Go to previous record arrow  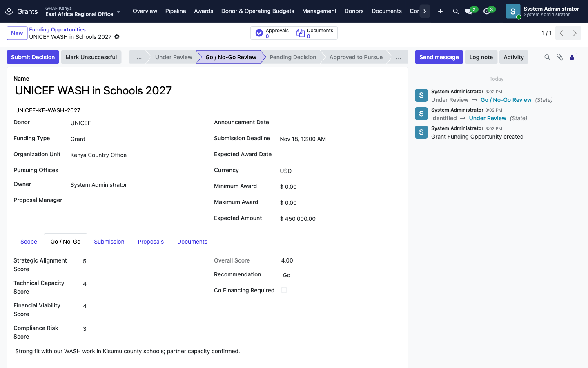[561, 33]
